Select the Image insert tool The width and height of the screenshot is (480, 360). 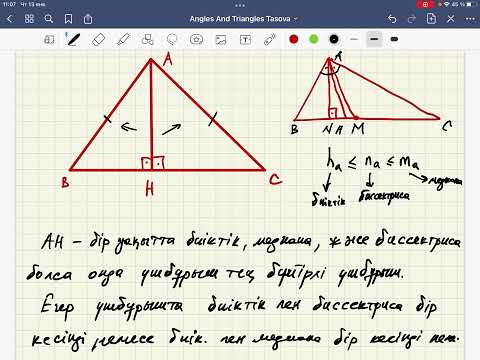[221, 40]
